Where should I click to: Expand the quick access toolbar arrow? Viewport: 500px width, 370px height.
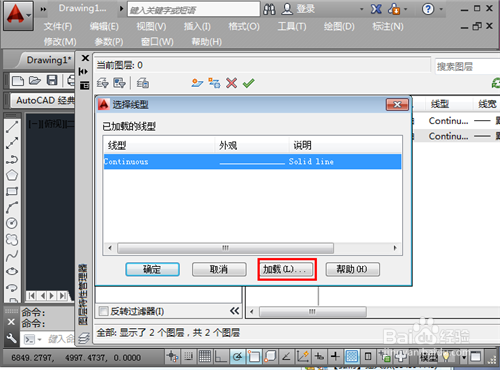(x=43, y=9)
